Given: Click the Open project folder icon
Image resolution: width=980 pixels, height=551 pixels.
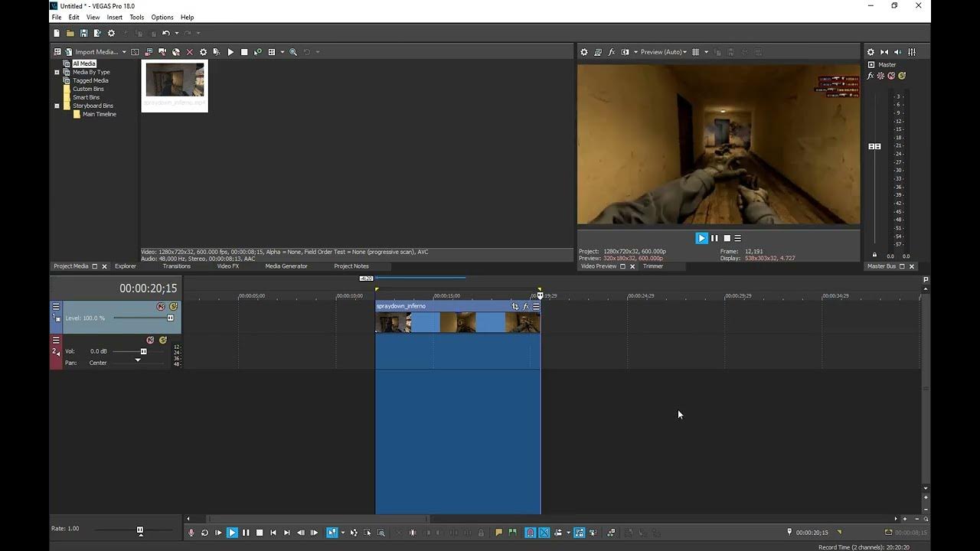Looking at the screenshot, I should (x=70, y=33).
